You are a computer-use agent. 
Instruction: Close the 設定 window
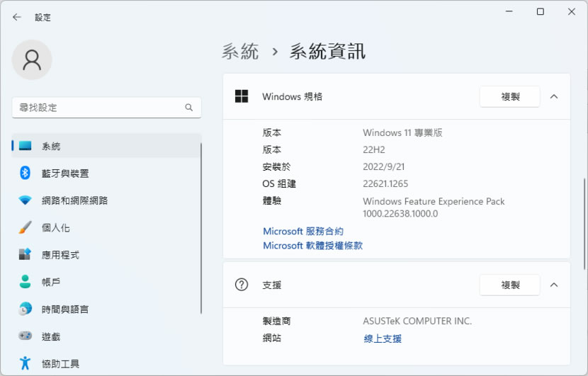point(572,11)
